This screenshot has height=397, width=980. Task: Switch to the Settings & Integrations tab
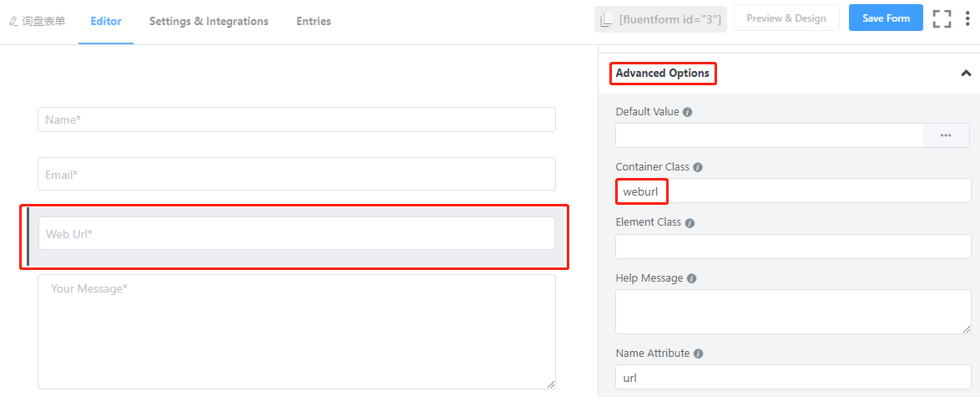209,22
